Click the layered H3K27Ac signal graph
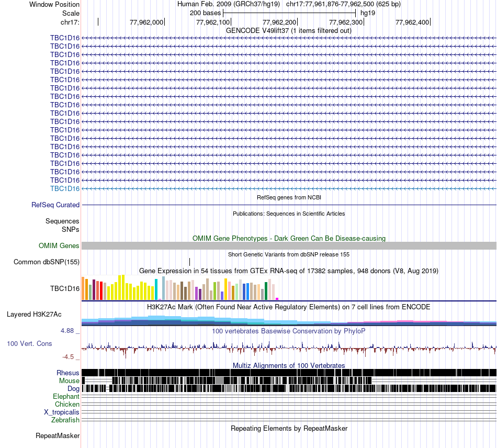The image size is (497, 448). [289, 320]
